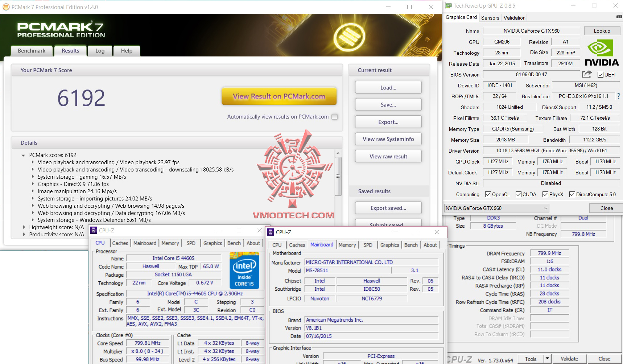Click the Export saved... button
This screenshot has width=623, height=364.
[388, 208]
